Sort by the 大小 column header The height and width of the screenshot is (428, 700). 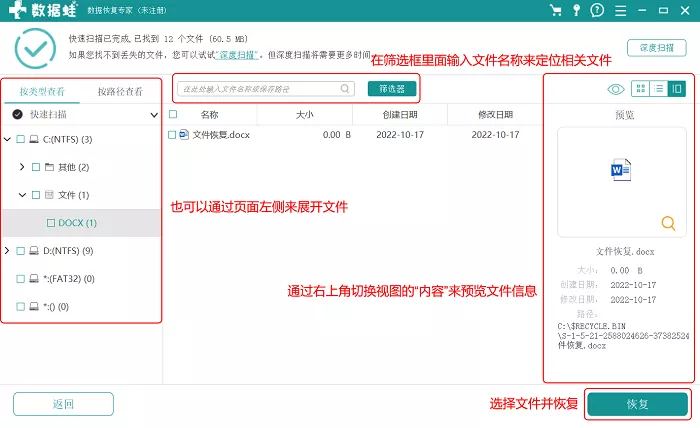(x=304, y=115)
